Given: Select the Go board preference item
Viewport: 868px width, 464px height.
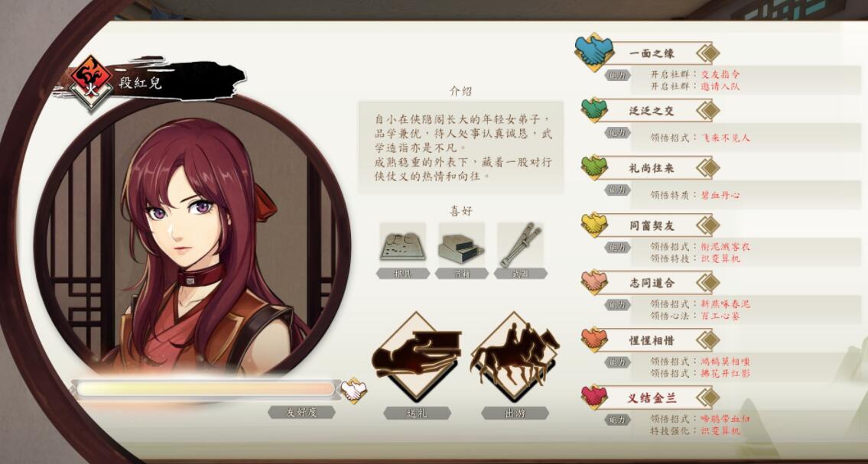Looking at the screenshot, I should click(x=402, y=242).
